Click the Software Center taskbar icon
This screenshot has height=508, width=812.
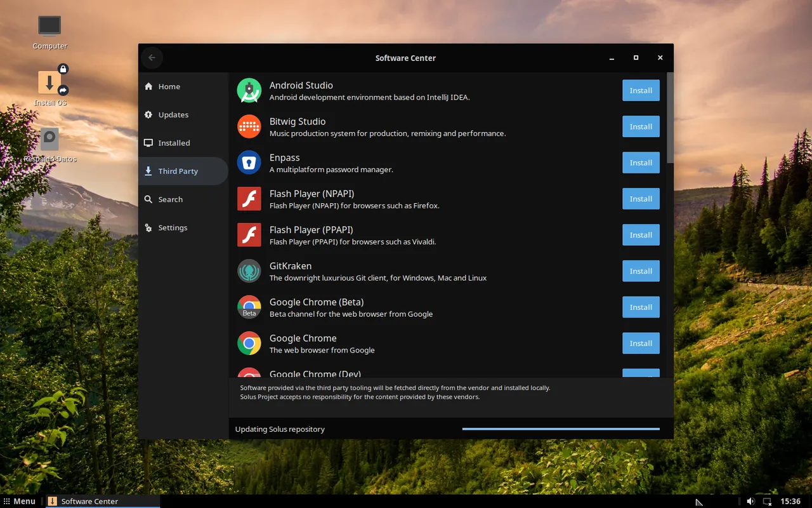[x=53, y=501]
